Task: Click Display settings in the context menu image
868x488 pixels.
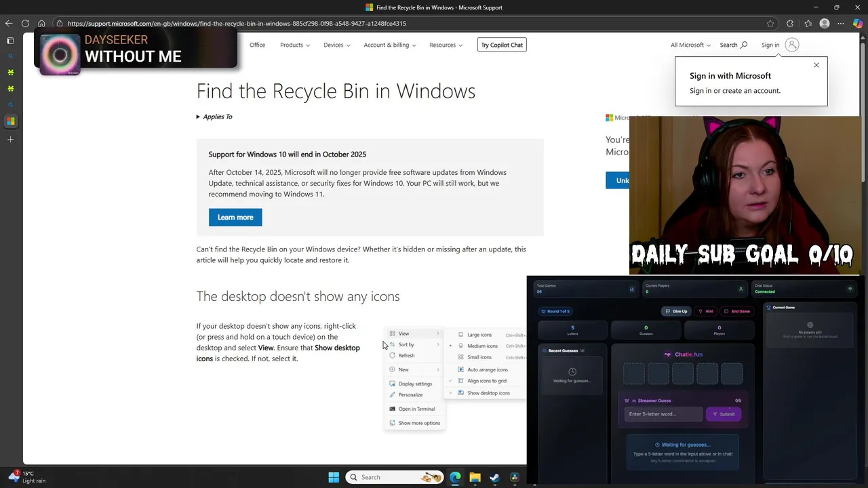Action: 415,384
